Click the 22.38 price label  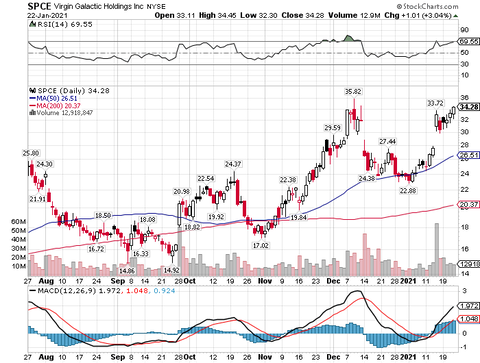point(288,180)
